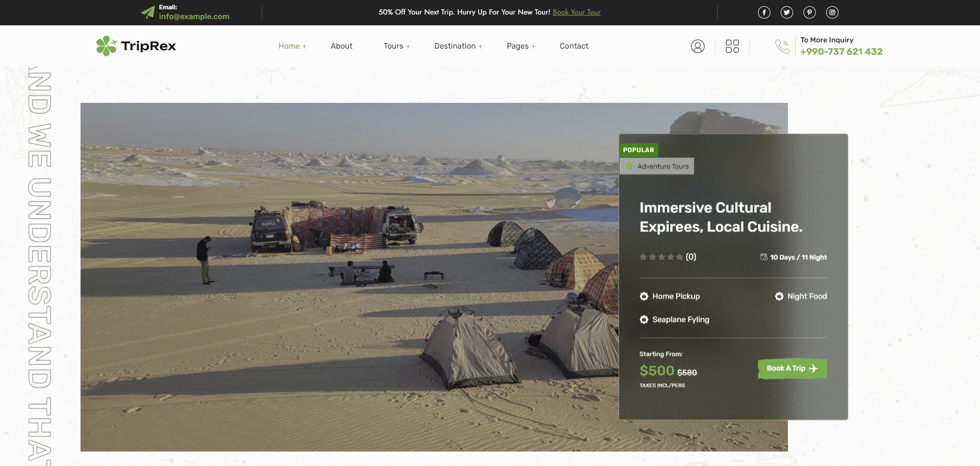Select Home in the navigation

[x=289, y=46]
